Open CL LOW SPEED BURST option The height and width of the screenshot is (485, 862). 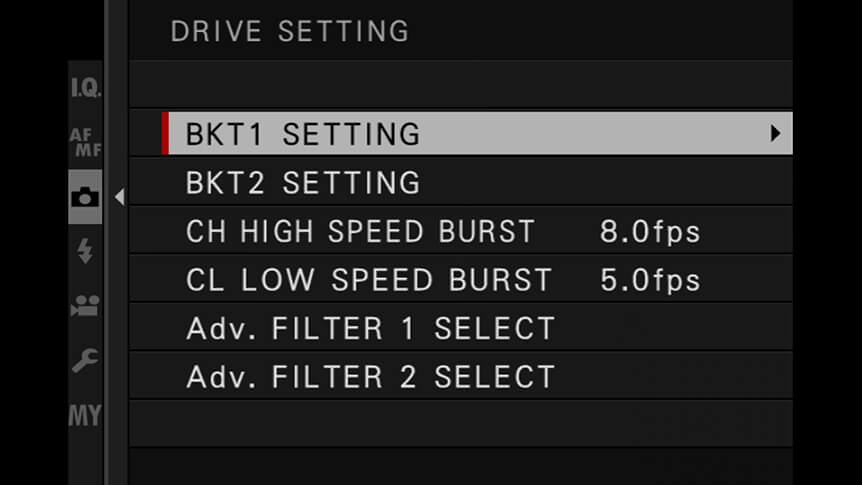click(x=369, y=280)
